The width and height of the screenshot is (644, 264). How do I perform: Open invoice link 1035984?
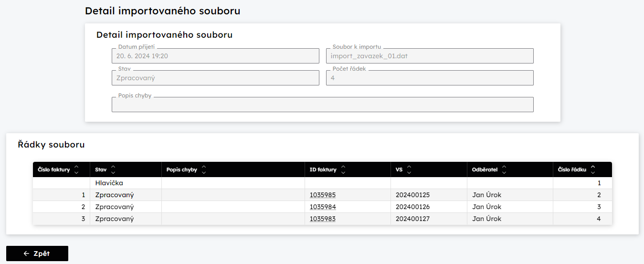coord(323,207)
